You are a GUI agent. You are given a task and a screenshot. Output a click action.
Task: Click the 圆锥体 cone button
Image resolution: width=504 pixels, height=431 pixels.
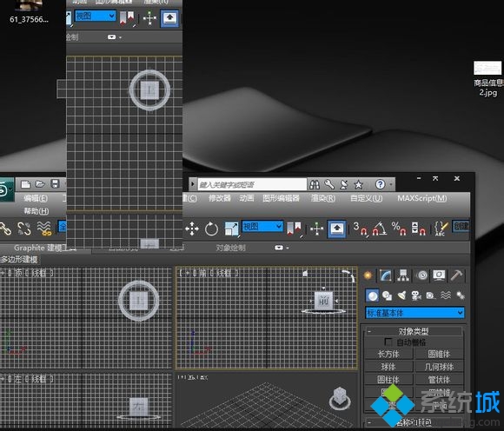(439, 355)
